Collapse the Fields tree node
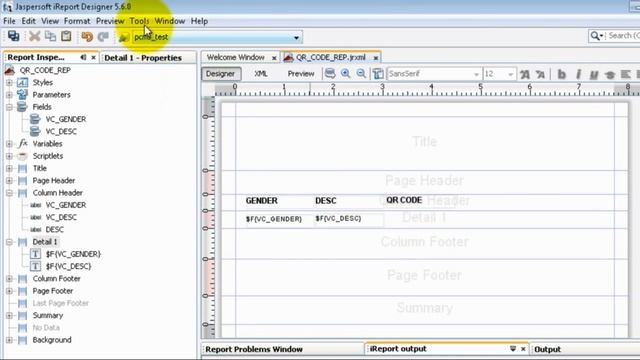 click(9, 107)
